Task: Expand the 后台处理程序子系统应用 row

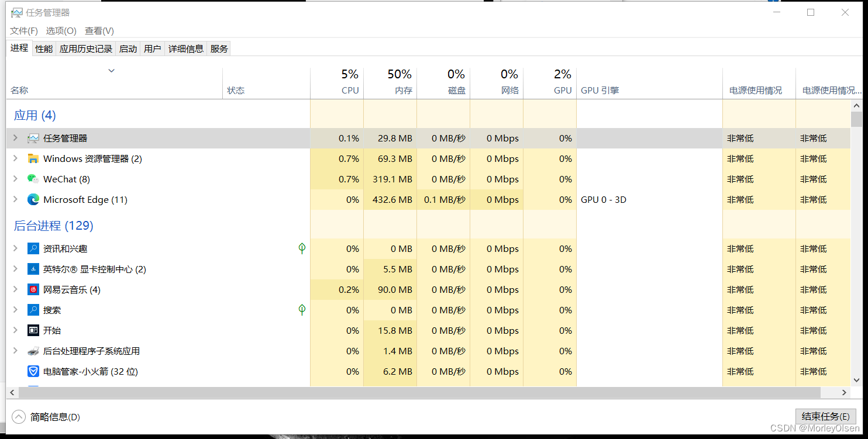Action: pos(15,351)
